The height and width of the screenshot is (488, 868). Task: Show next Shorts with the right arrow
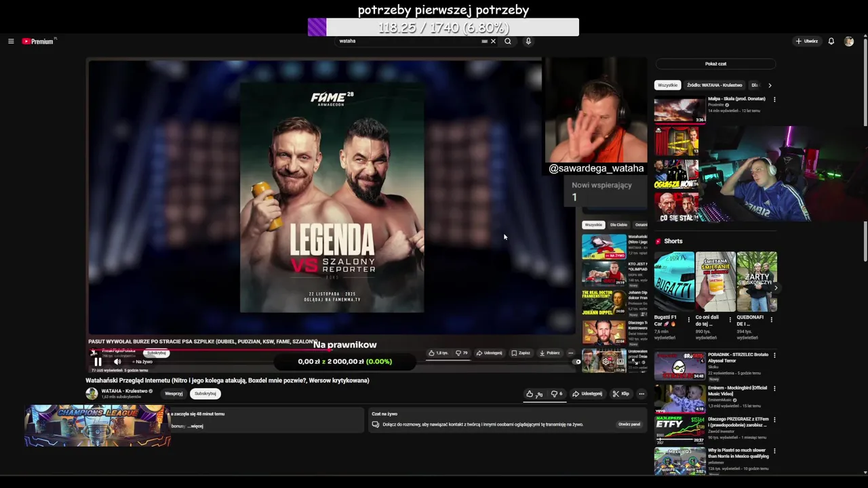tap(776, 288)
